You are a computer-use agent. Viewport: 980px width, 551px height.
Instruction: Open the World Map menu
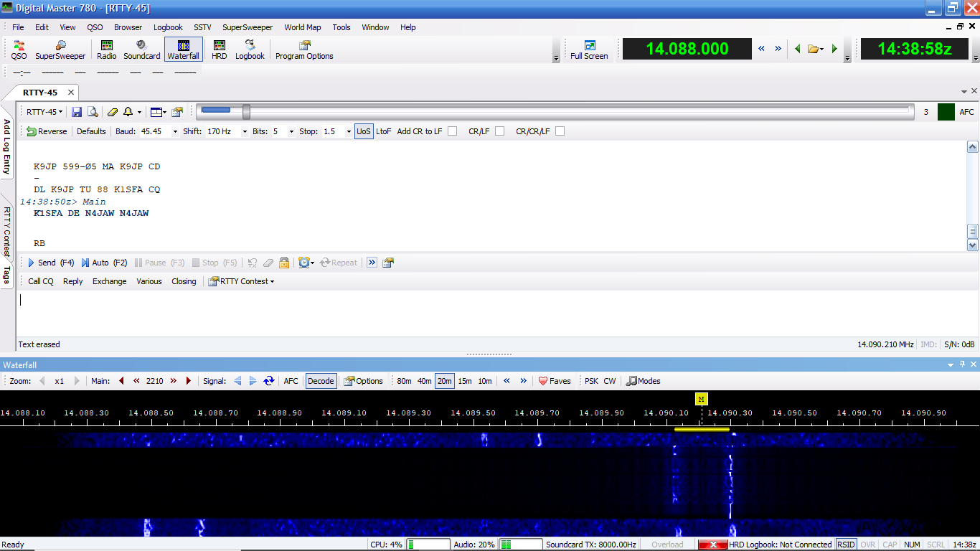click(302, 27)
